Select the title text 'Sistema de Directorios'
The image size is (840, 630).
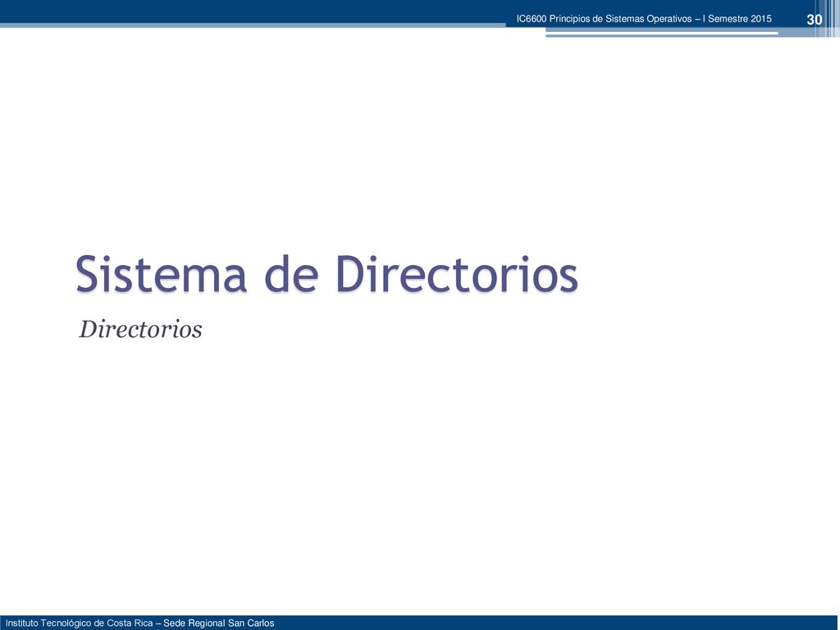pos(326,274)
